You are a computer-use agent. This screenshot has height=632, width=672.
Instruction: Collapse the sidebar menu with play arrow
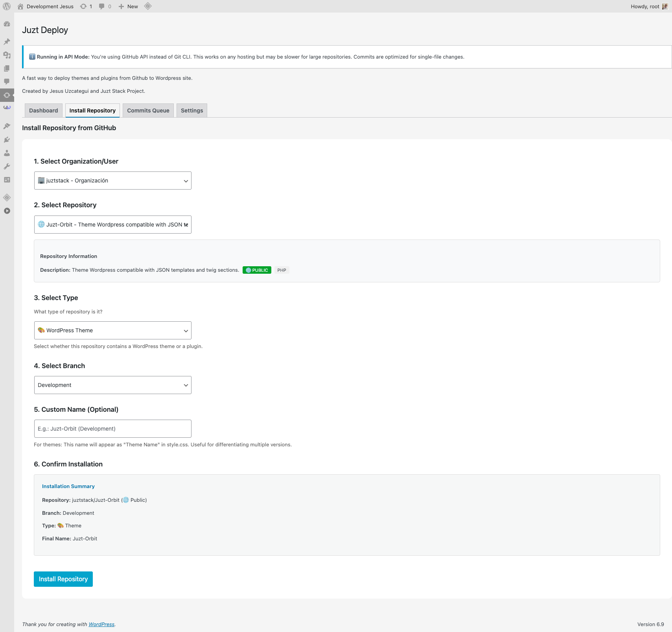pos(7,211)
